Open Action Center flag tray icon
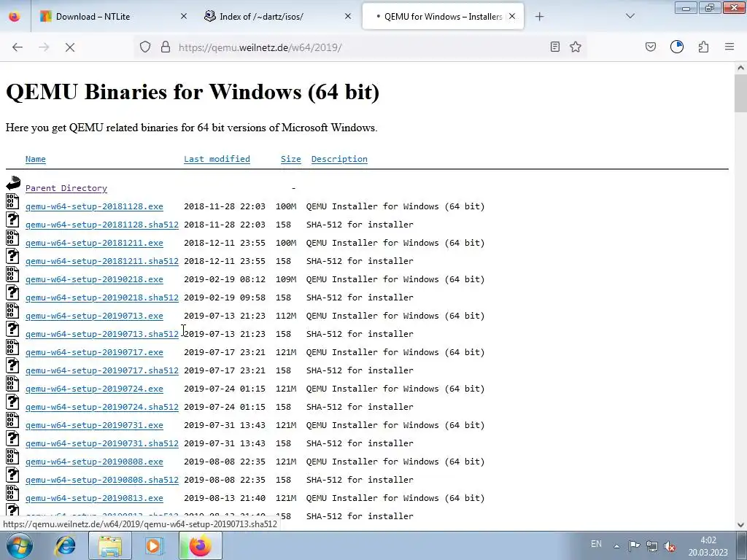 (634, 545)
